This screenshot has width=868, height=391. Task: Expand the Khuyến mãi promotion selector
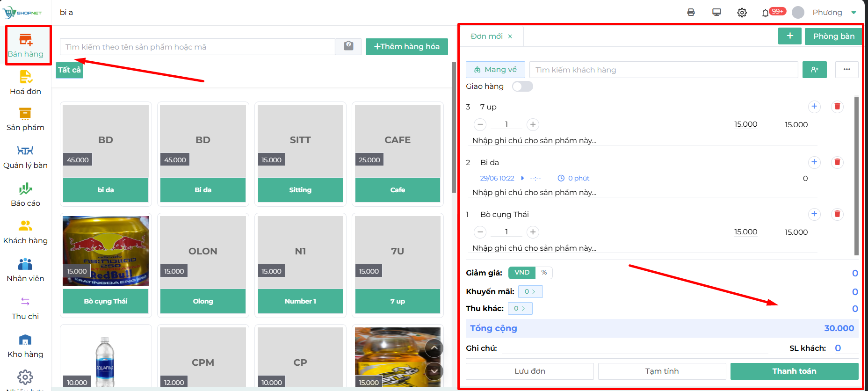tap(530, 291)
